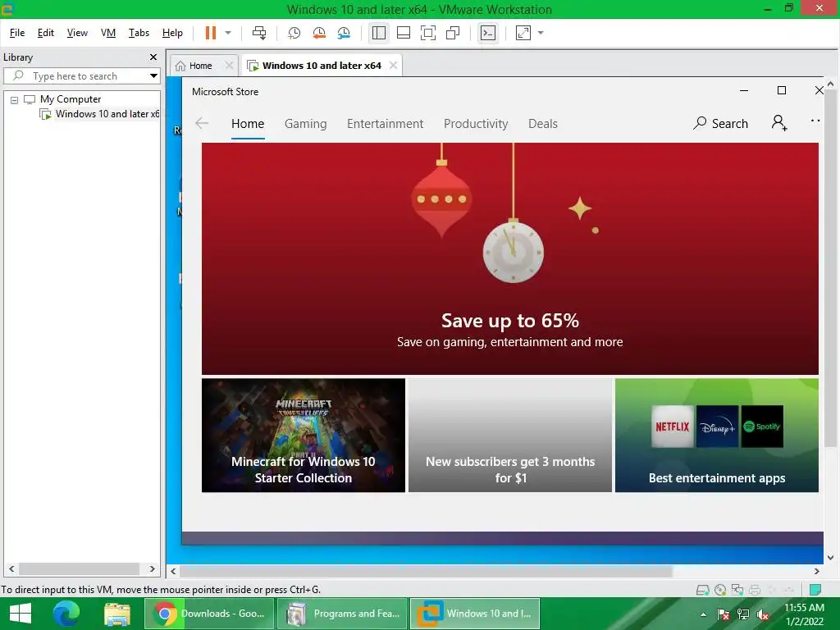Minimize the Microsoft Store window
The height and width of the screenshot is (630, 840).
(744, 90)
